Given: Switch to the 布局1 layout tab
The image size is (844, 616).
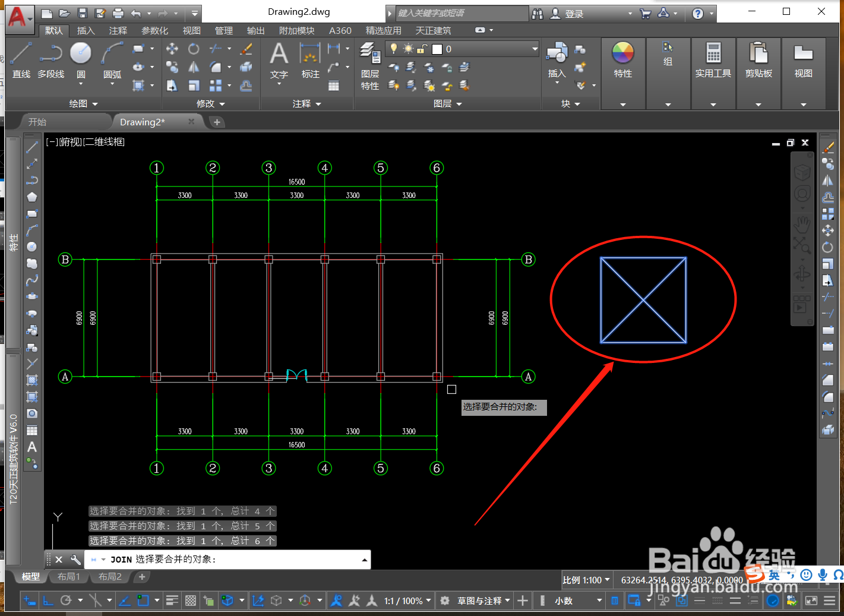Looking at the screenshot, I should (68, 577).
